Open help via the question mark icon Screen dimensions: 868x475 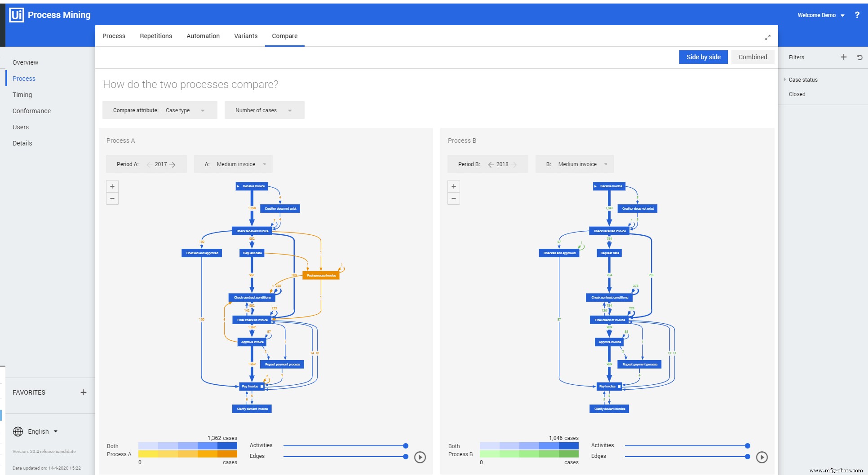click(x=857, y=15)
